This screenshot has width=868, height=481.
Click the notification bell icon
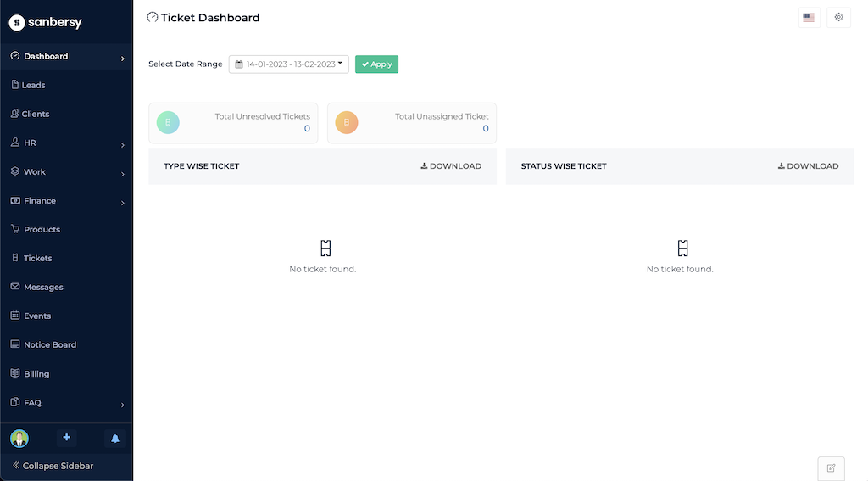115,439
